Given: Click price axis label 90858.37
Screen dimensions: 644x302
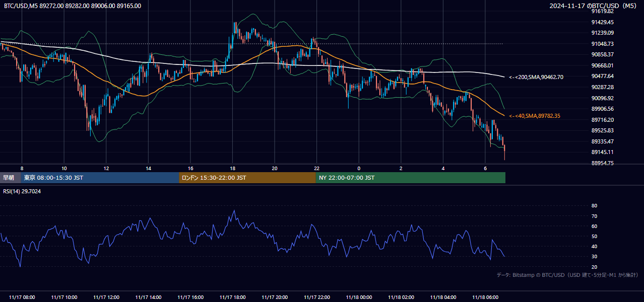Looking at the screenshot, I should click(x=603, y=54).
